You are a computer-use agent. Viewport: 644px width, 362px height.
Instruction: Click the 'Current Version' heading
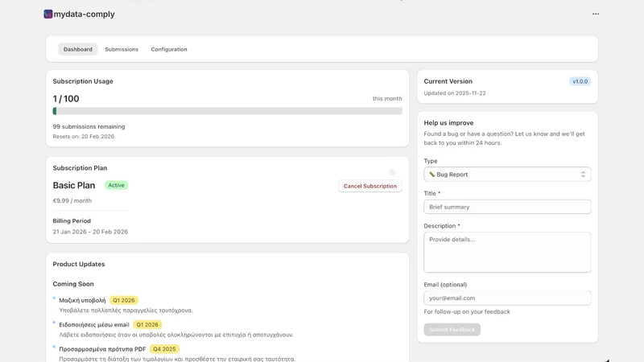coord(448,81)
